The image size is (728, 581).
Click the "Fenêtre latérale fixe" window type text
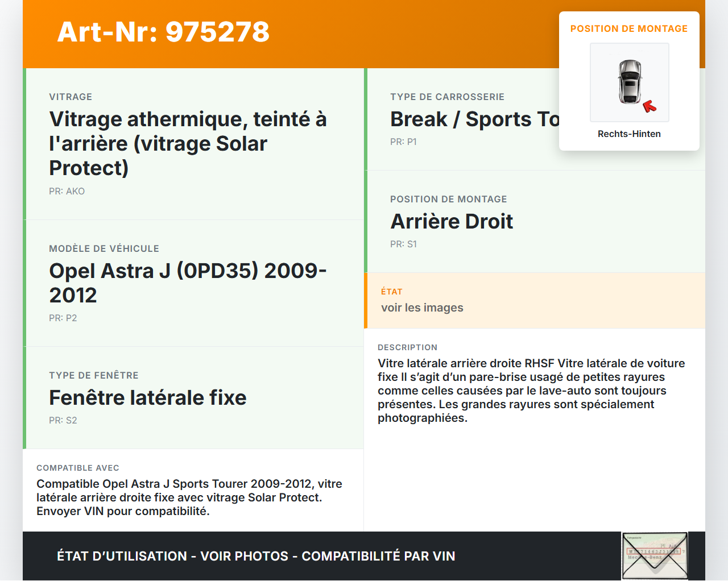(x=148, y=398)
